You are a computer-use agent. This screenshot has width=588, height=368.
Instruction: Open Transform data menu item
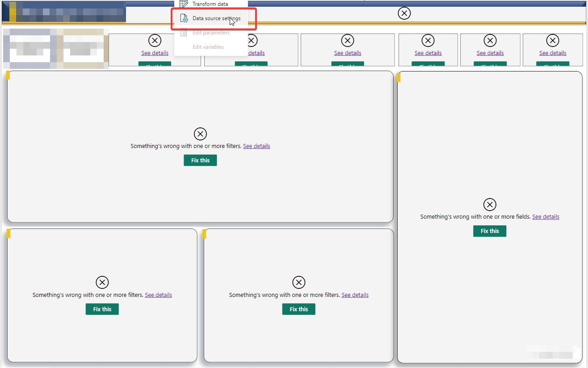(x=211, y=4)
